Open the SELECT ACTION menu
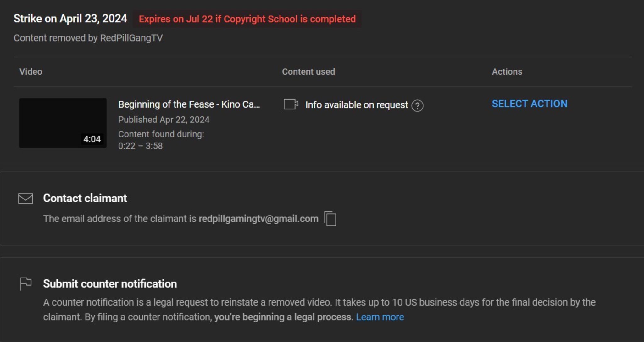644x342 pixels. pos(530,104)
